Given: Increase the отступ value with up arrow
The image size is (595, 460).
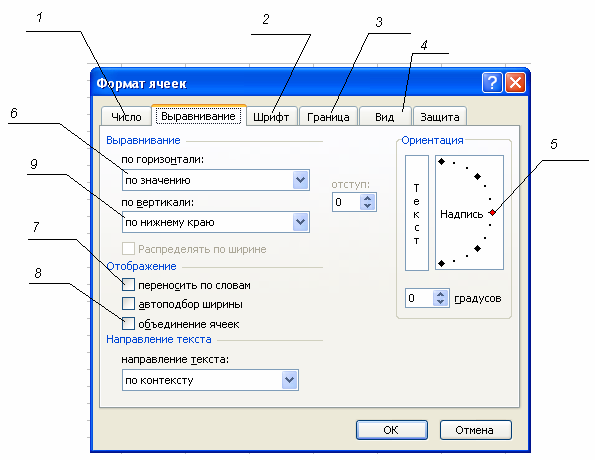Looking at the screenshot, I should point(367,198).
